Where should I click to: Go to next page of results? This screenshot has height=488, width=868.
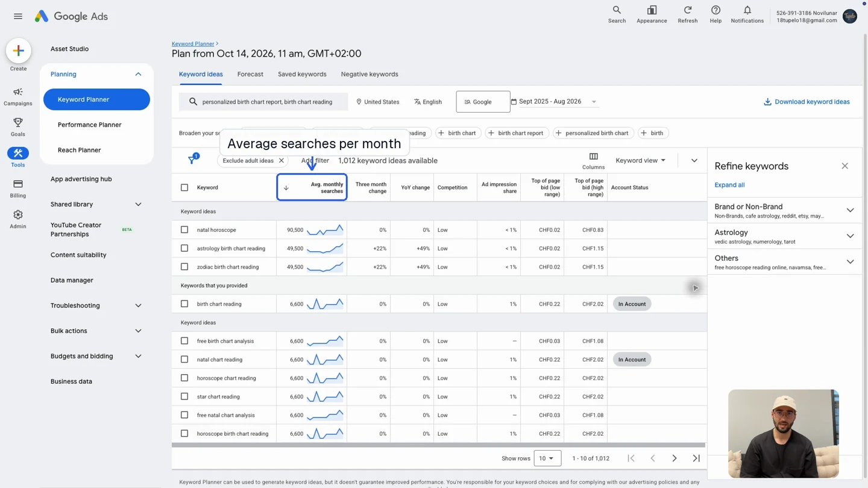tap(674, 458)
